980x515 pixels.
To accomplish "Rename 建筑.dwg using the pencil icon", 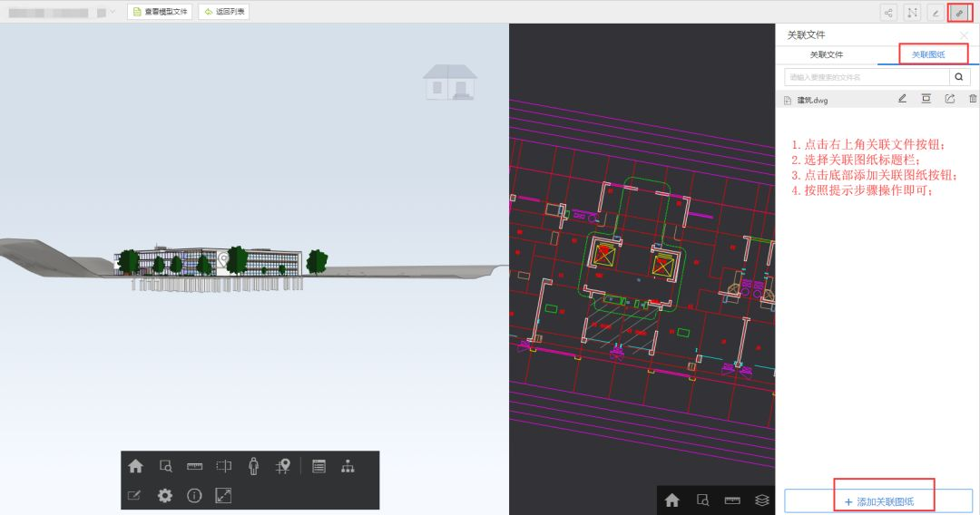I will coord(902,99).
